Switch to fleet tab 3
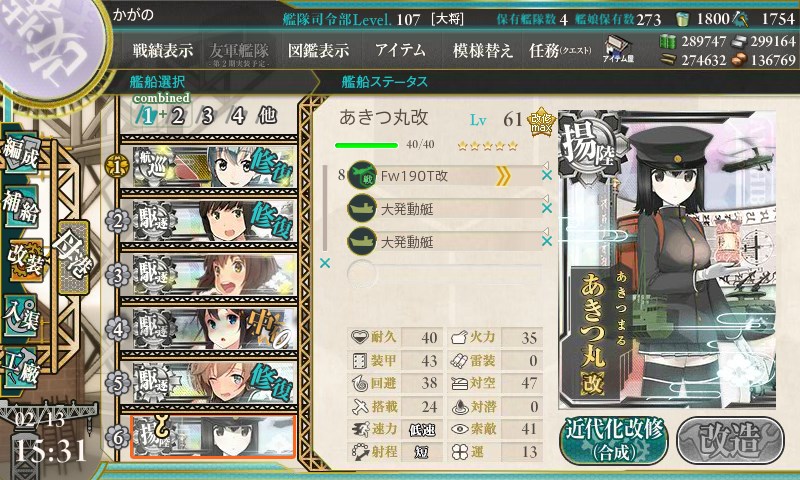The image size is (800, 480). coord(207,116)
